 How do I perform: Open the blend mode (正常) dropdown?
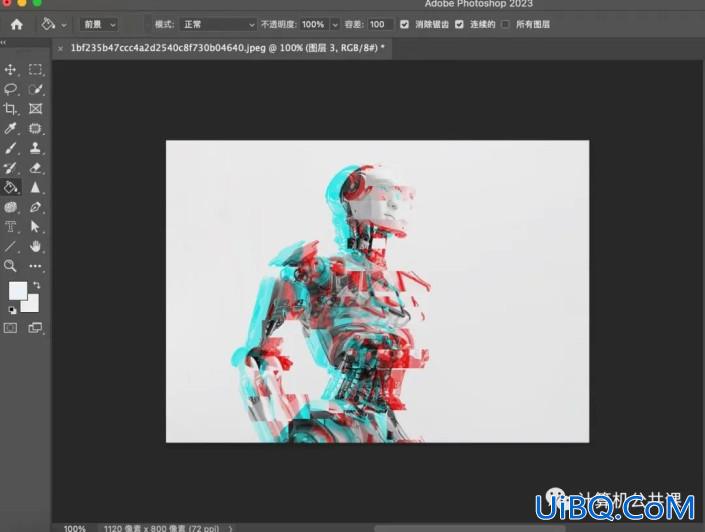pyautogui.click(x=219, y=24)
